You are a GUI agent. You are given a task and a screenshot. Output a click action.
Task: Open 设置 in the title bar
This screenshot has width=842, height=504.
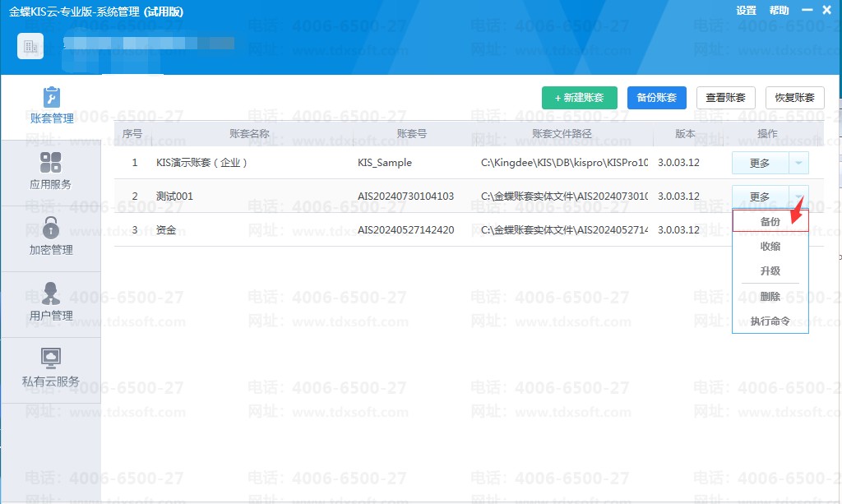click(746, 11)
